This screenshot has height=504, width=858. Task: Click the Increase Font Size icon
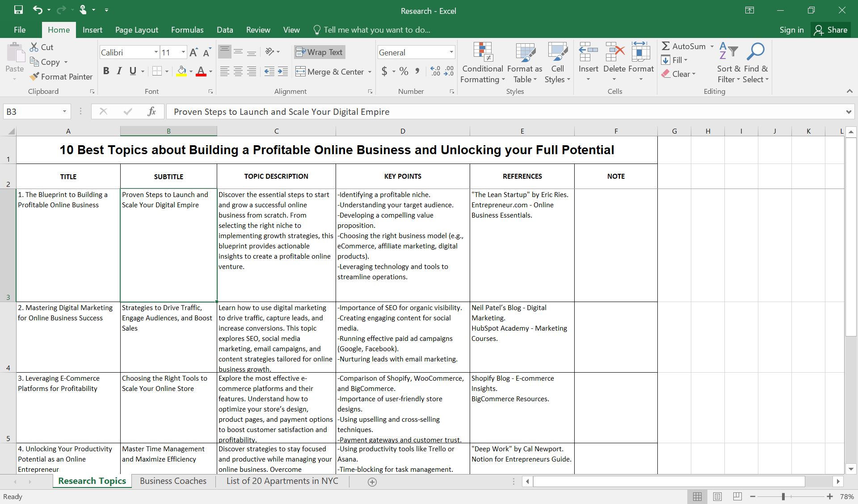tap(193, 52)
